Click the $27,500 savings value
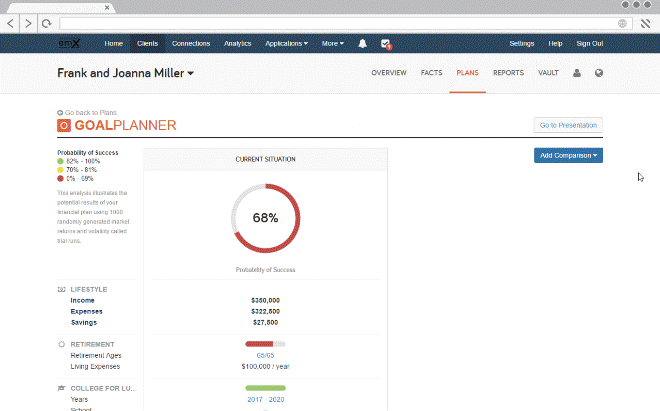 [266, 323]
